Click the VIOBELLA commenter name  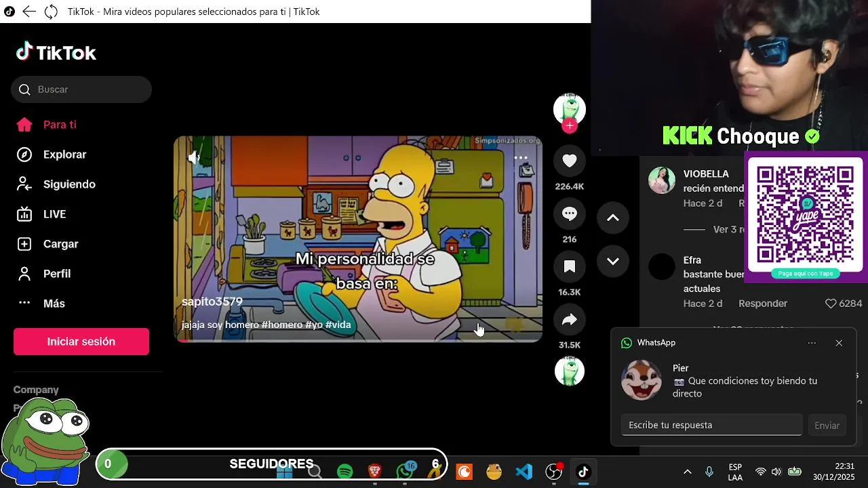coord(706,174)
